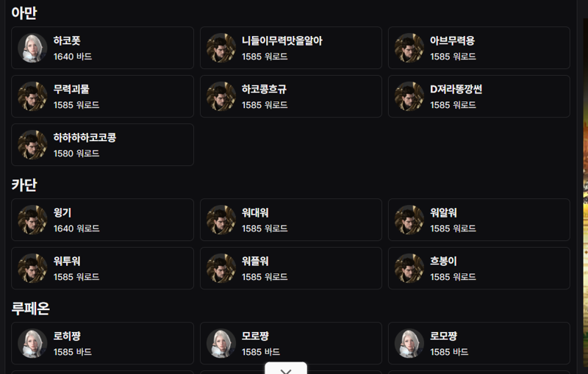
Task: Click the avatar portrait of 아브무력용
Action: (409, 48)
